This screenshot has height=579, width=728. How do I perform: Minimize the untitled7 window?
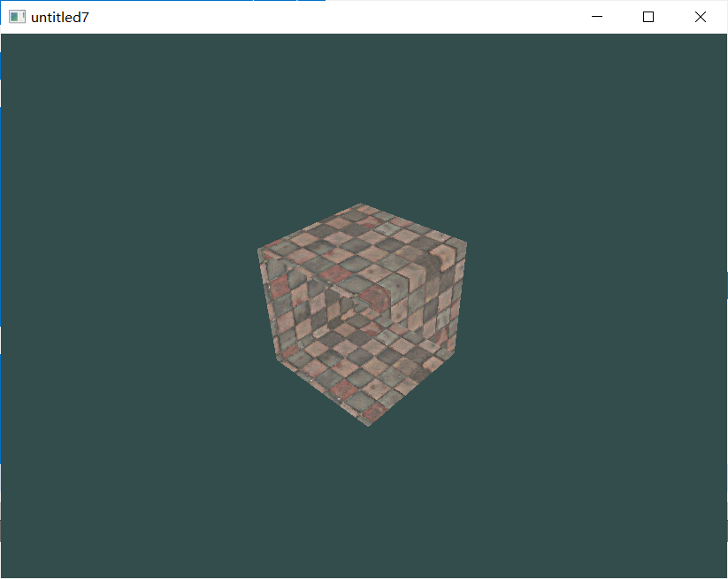[596, 16]
